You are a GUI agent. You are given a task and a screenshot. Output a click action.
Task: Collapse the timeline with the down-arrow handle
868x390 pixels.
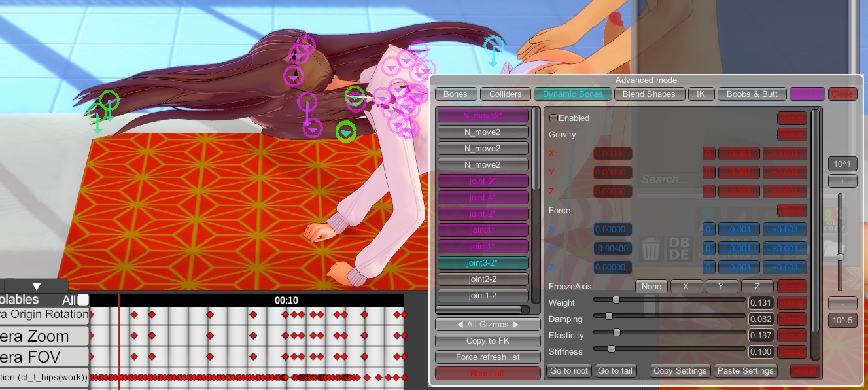coord(36,286)
